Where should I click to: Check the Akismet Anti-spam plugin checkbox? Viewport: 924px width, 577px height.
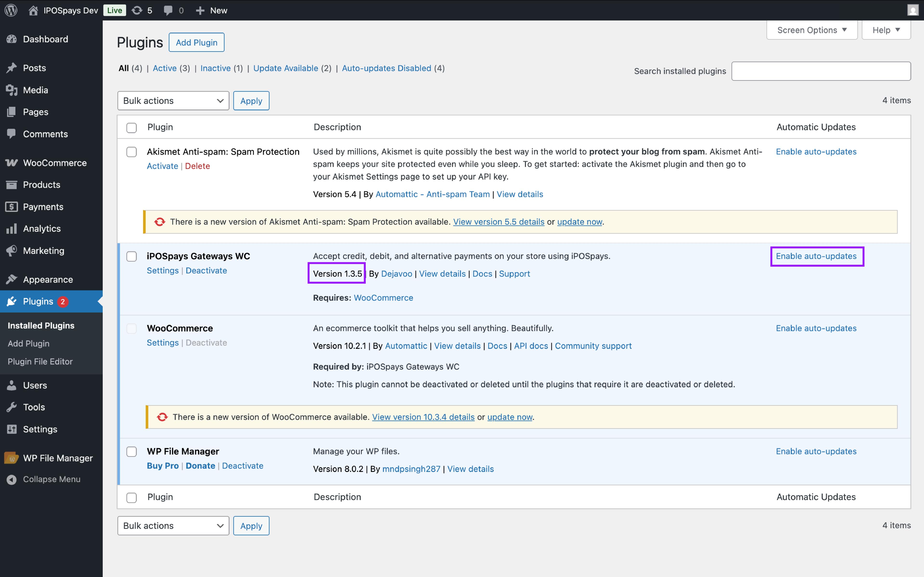point(131,152)
